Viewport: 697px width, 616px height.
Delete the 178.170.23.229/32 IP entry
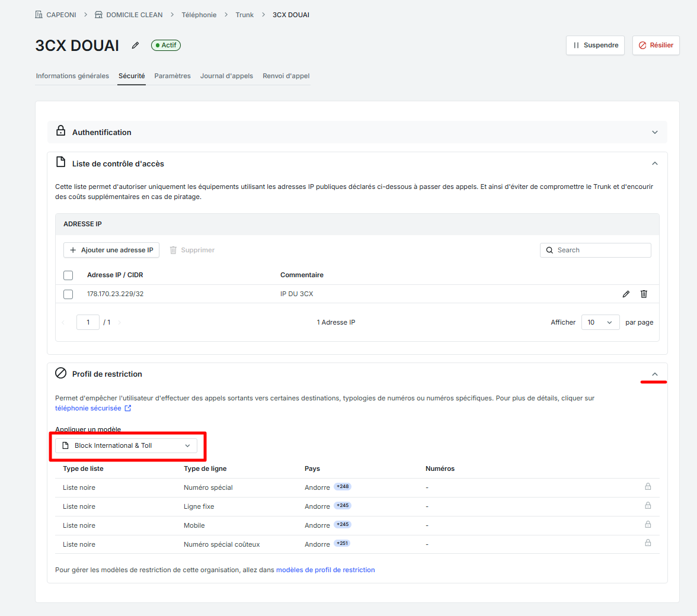644,294
